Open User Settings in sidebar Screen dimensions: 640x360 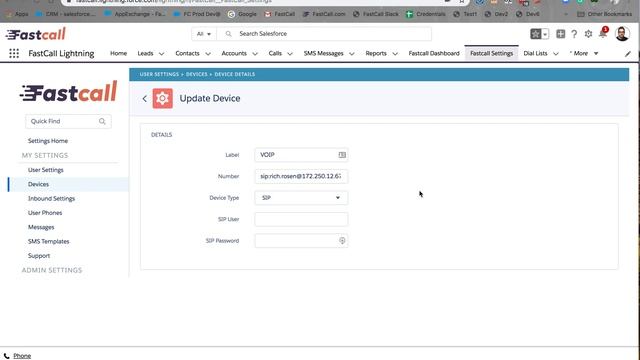46,170
